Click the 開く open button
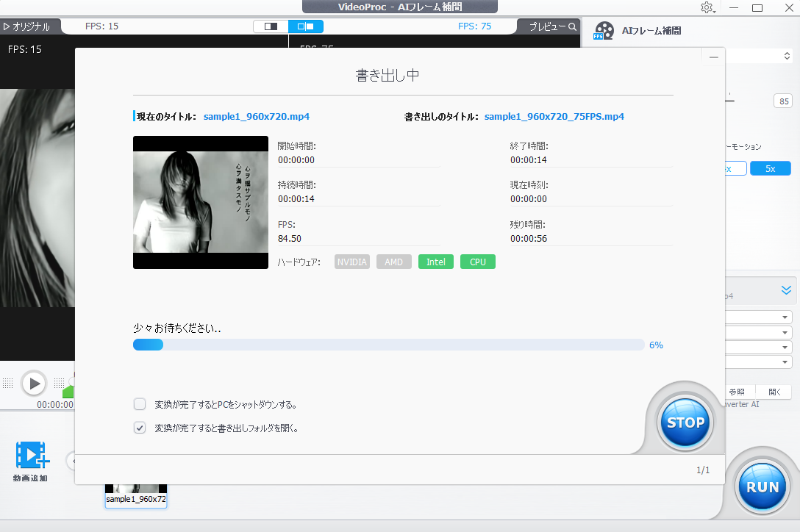The image size is (800, 532). [774, 392]
